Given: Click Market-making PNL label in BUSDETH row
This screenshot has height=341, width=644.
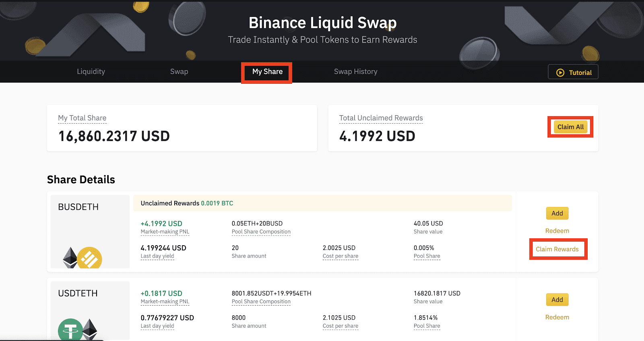Looking at the screenshot, I should click(x=165, y=232).
